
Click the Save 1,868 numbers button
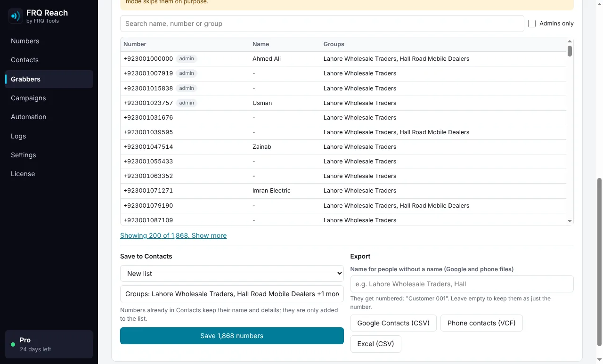click(x=232, y=336)
